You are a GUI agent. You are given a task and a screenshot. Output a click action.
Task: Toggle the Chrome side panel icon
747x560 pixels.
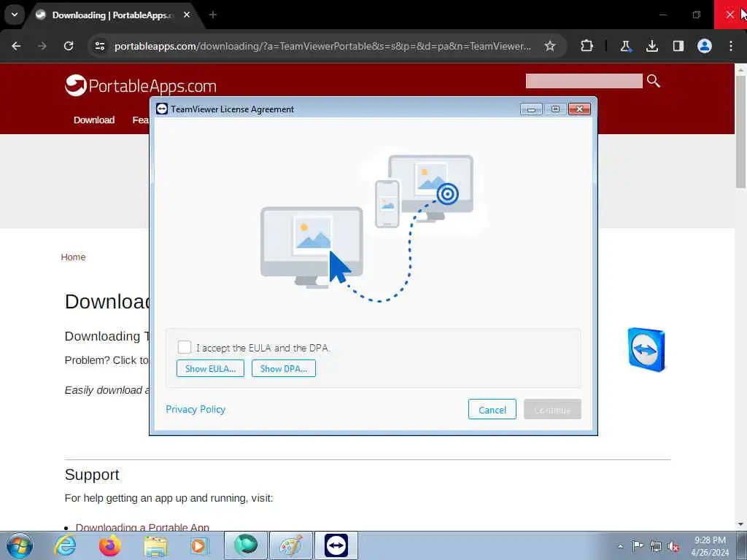(678, 46)
